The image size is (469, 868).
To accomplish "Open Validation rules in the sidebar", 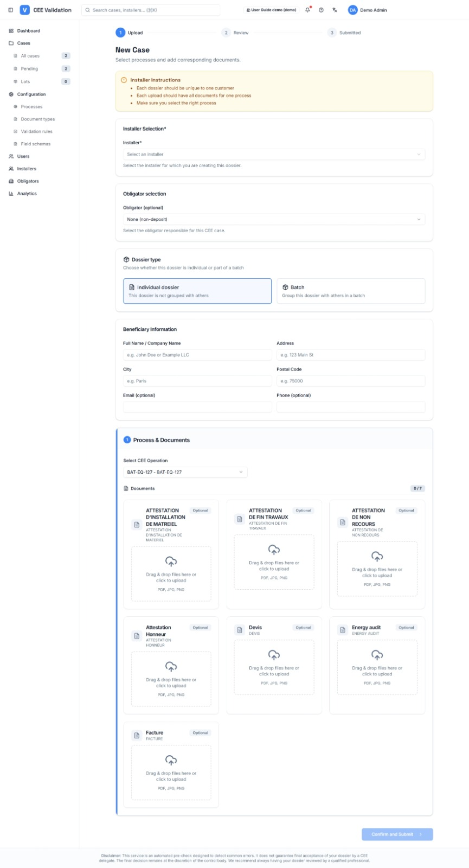I will tap(37, 131).
